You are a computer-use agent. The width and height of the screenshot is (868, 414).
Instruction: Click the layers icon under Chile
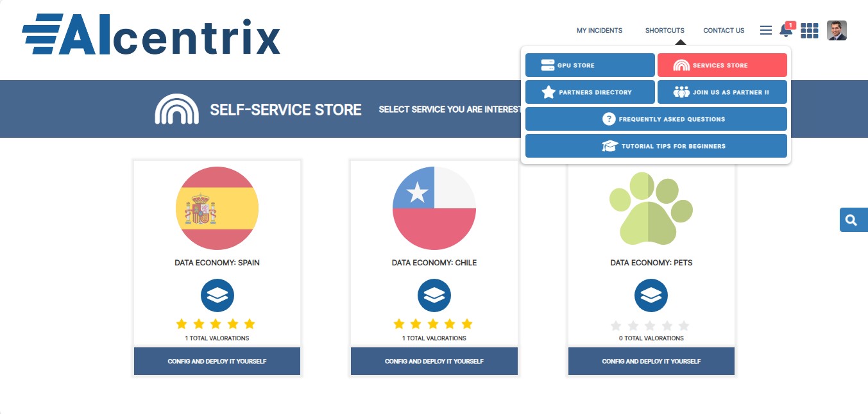pyautogui.click(x=434, y=295)
